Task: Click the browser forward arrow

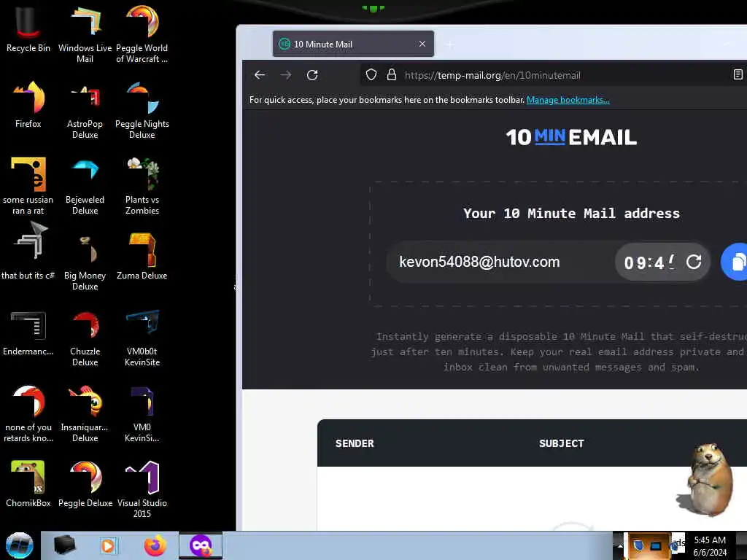Action: click(x=286, y=75)
